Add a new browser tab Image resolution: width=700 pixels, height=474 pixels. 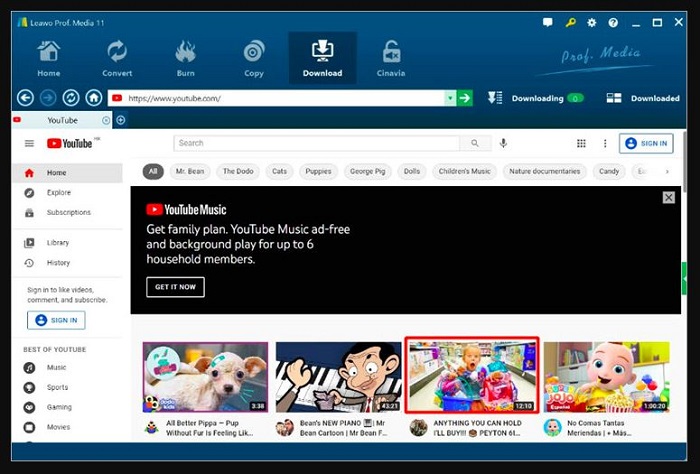[x=121, y=120]
